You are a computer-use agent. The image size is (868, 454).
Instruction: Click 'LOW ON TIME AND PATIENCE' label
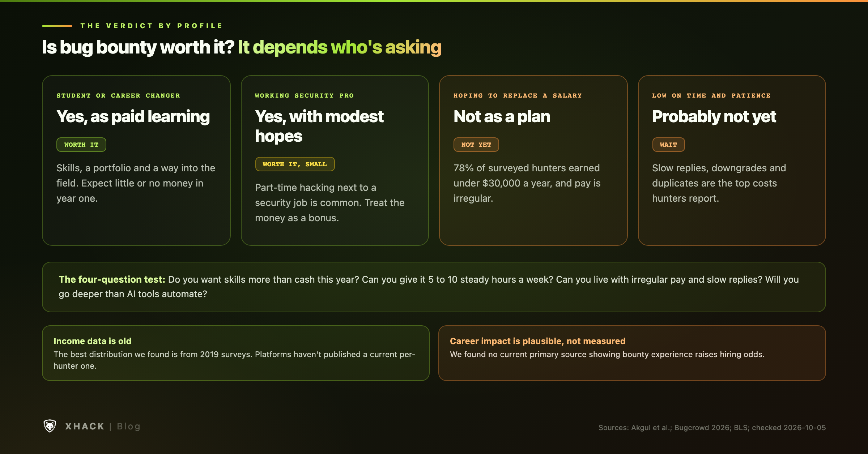pyautogui.click(x=711, y=95)
